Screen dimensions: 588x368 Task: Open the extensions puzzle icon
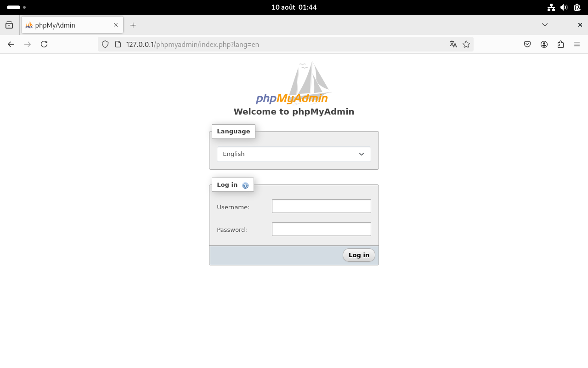[560, 44]
